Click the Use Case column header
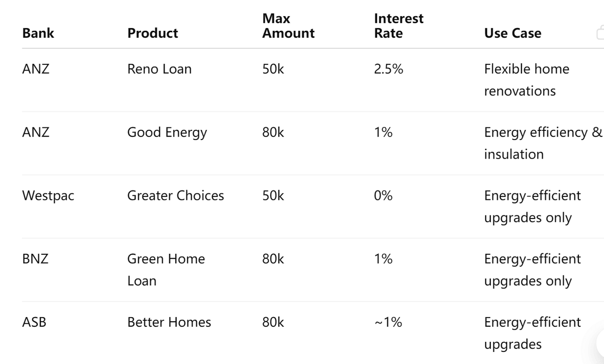 [x=512, y=33]
